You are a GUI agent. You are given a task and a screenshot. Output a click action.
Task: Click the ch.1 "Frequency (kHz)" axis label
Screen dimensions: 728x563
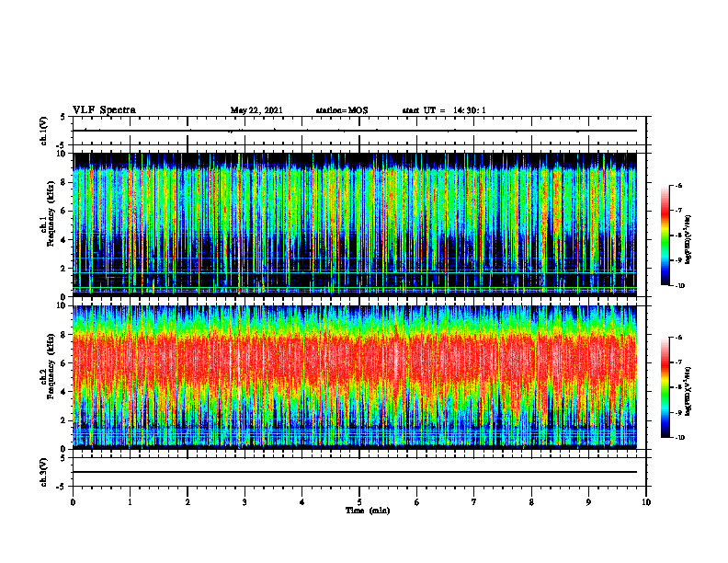[x=51, y=214]
